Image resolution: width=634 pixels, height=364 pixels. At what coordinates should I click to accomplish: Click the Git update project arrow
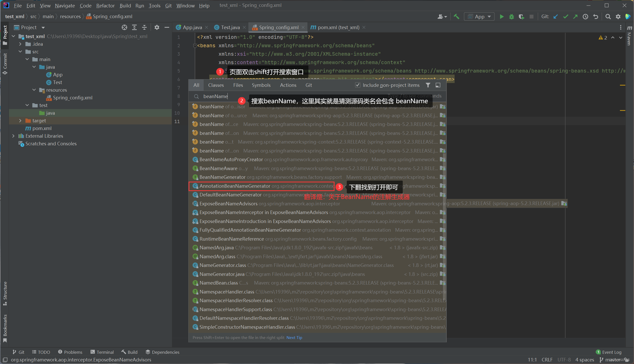[556, 17]
